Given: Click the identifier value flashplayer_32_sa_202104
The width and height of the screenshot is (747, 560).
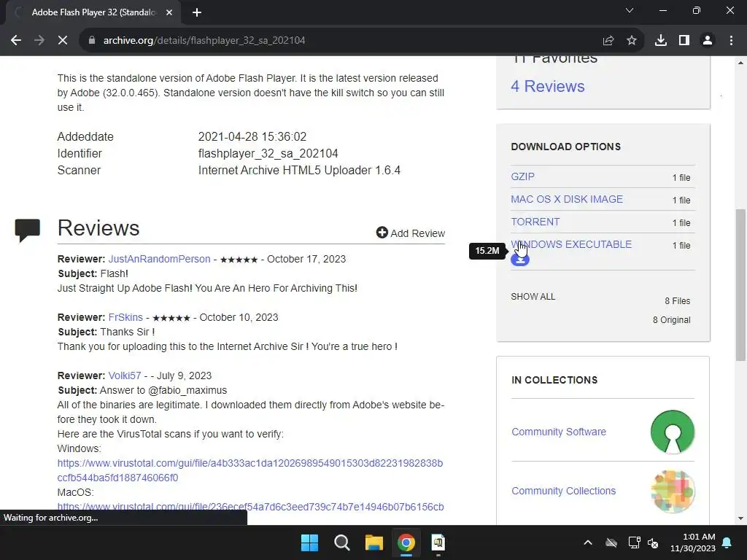Looking at the screenshot, I should pyautogui.click(x=268, y=153).
